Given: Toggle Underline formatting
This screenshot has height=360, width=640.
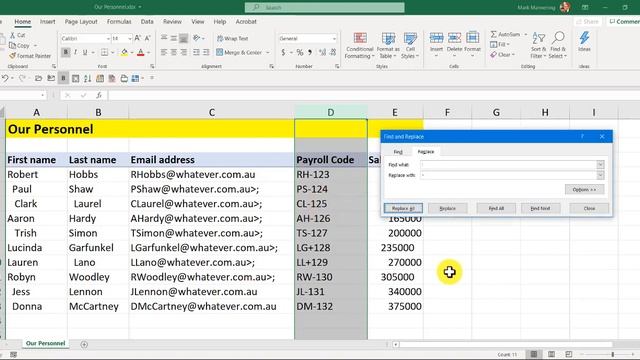Looking at the screenshot, I should (x=85, y=52).
